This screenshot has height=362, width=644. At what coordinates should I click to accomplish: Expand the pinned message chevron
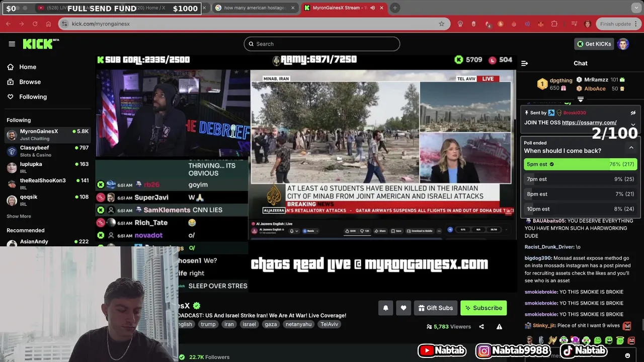coord(633,124)
